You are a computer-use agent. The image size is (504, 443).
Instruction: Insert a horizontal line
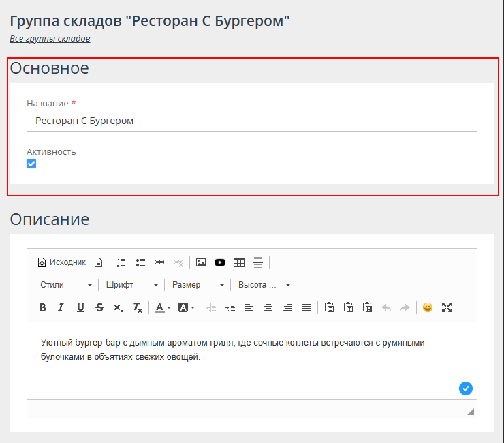(257, 262)
